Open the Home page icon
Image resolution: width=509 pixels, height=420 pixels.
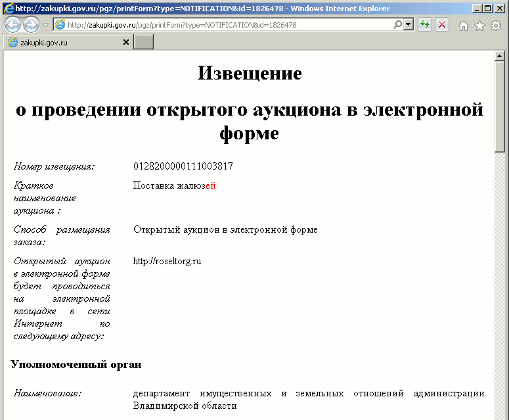464,26
